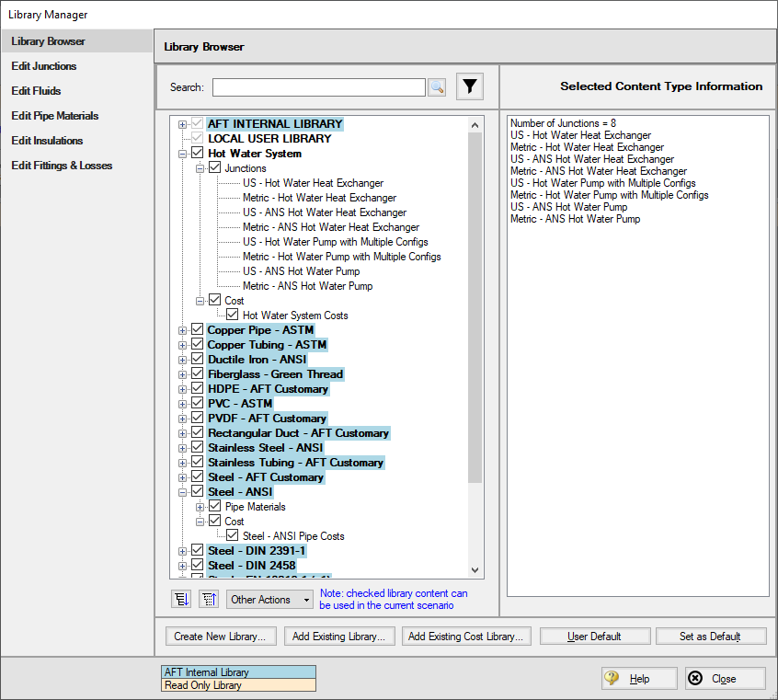The image size is (778, 700).
Task: Toggle the Copper Pipe - ASTM checkbox
Action: pyautogui.click(x=198, y=329)
